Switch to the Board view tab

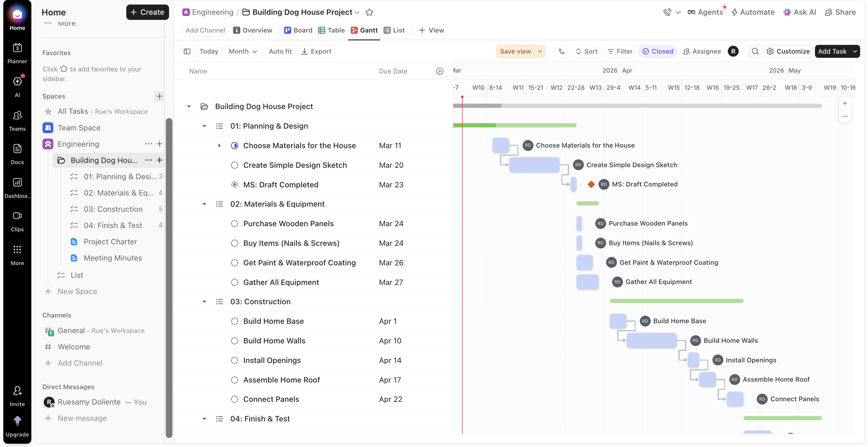tap(298, 30)
